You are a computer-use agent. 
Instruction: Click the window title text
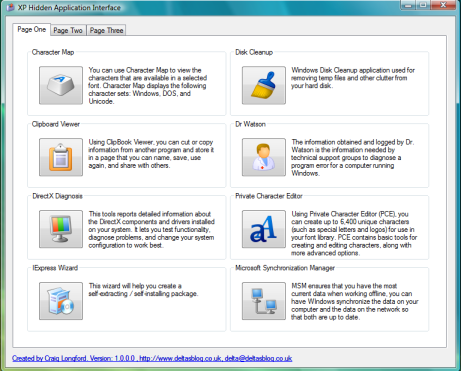(x=69, y=8)
